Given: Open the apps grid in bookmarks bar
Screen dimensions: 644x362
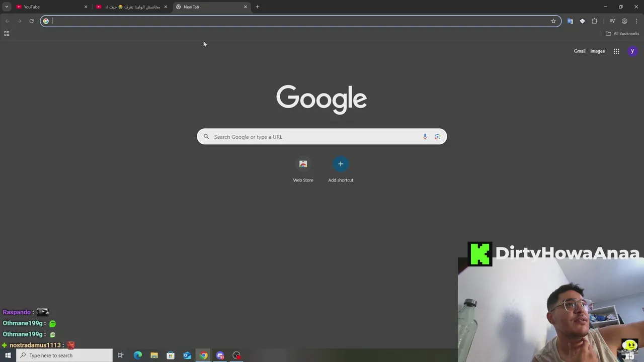Looking at the screenshot, I should [x=7, y=34].
